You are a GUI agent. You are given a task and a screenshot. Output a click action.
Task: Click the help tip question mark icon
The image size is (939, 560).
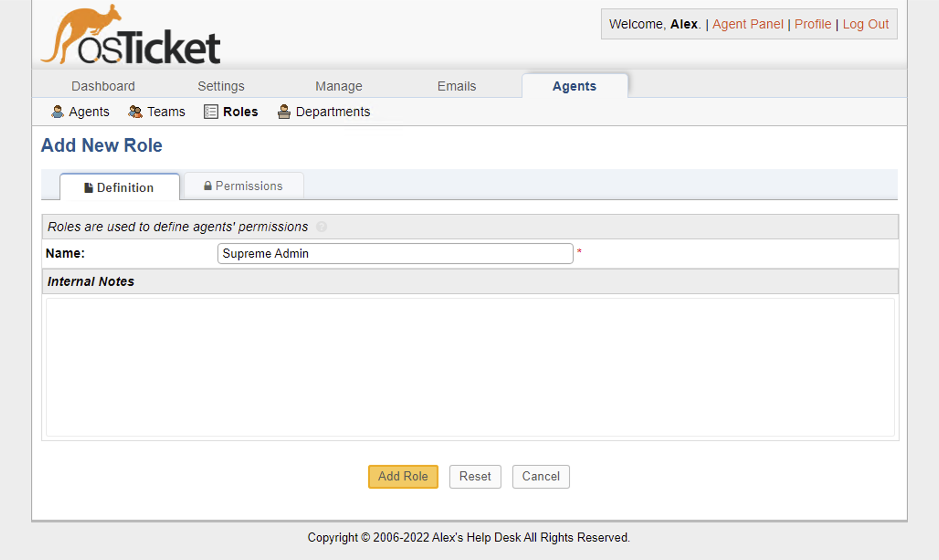coord(322,227)
